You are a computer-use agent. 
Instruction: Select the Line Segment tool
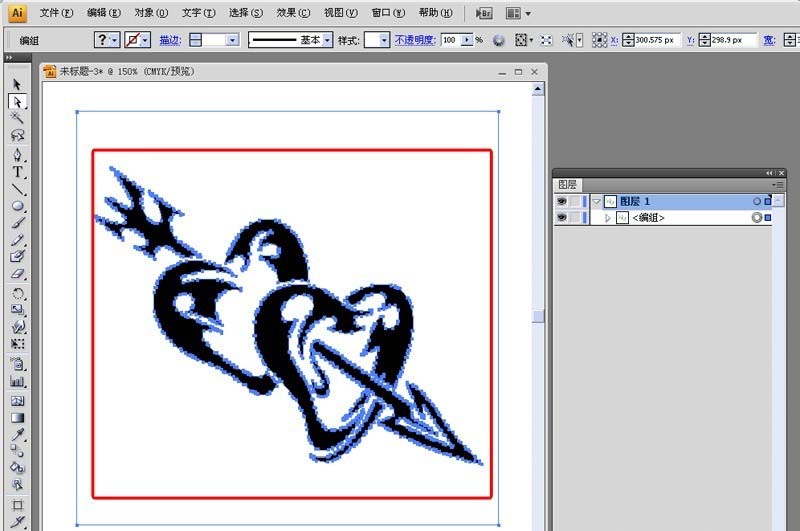click(x=17, y=189)
